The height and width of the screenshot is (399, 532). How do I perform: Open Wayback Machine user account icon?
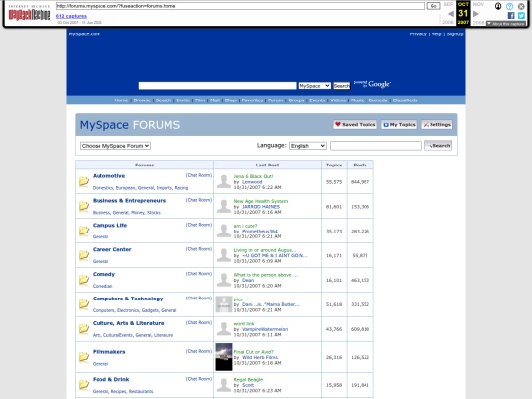click(498, 6)
